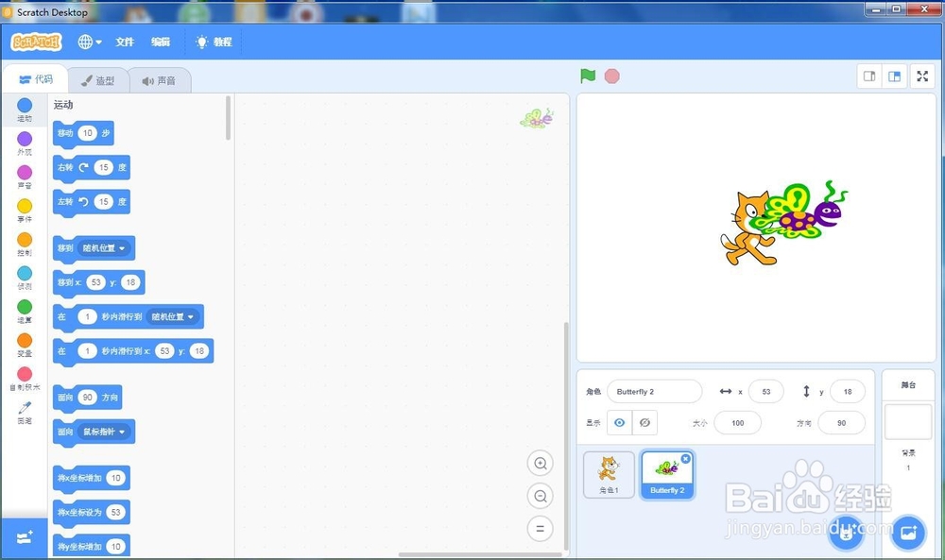This screenshot has width=945, height=560.
Task: Hide the sprite with crossed eye
Action: point(644,423)
